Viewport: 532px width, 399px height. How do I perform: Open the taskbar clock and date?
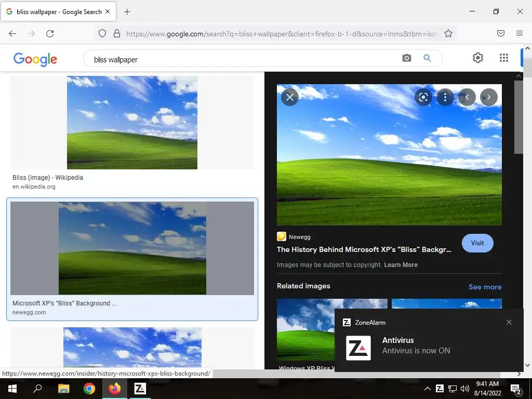click(x=487, y=389)
